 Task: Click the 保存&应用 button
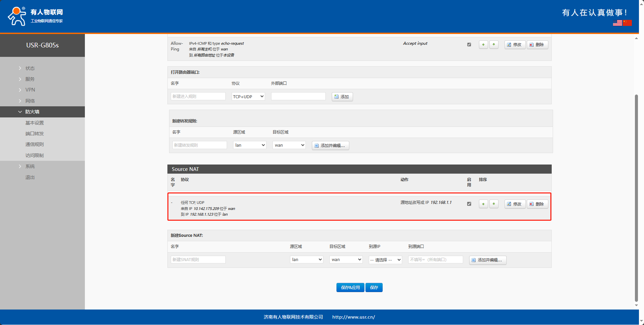coord(350,288)
